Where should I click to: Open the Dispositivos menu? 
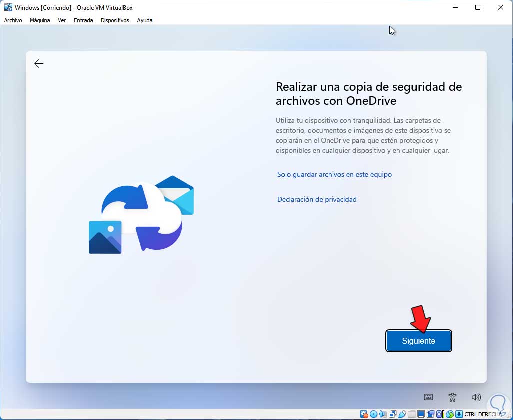[x=115, y=20]
